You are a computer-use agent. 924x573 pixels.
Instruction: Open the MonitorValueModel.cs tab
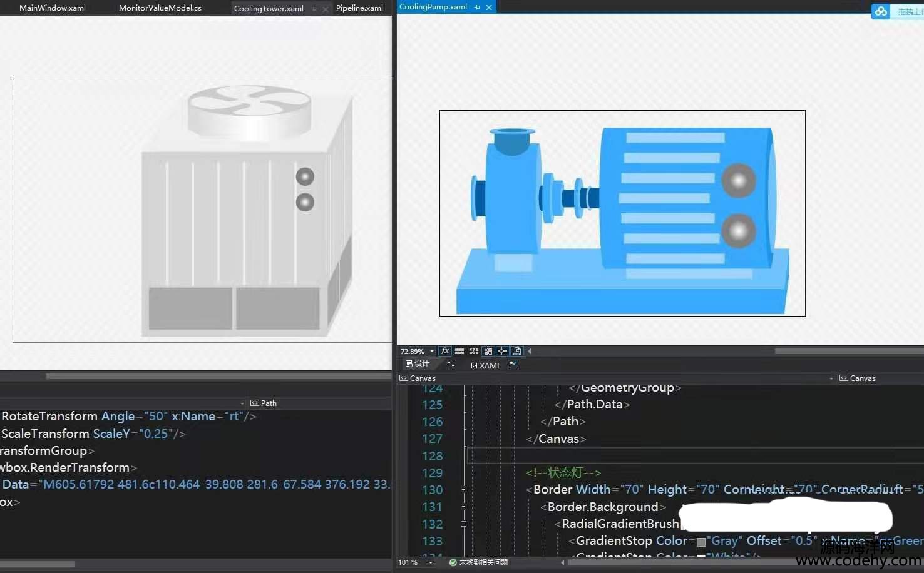pyautogui.click(x=160, y=8)
